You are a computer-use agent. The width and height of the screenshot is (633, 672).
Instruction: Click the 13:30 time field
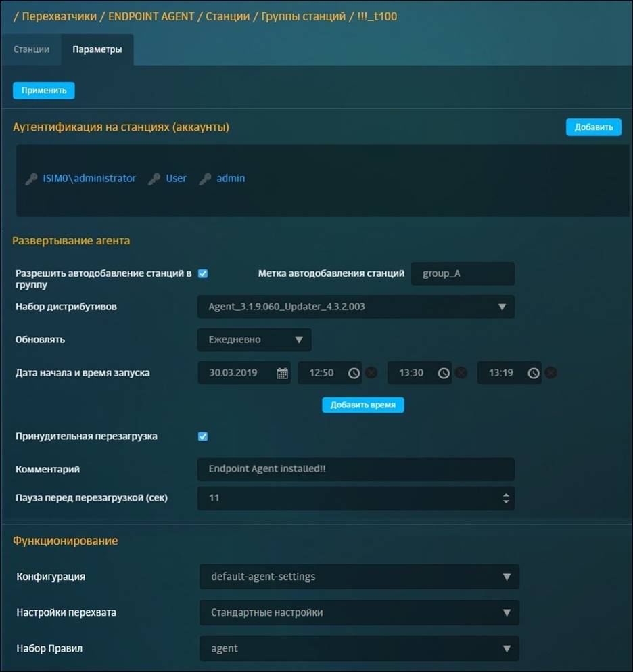pos(420,373)
